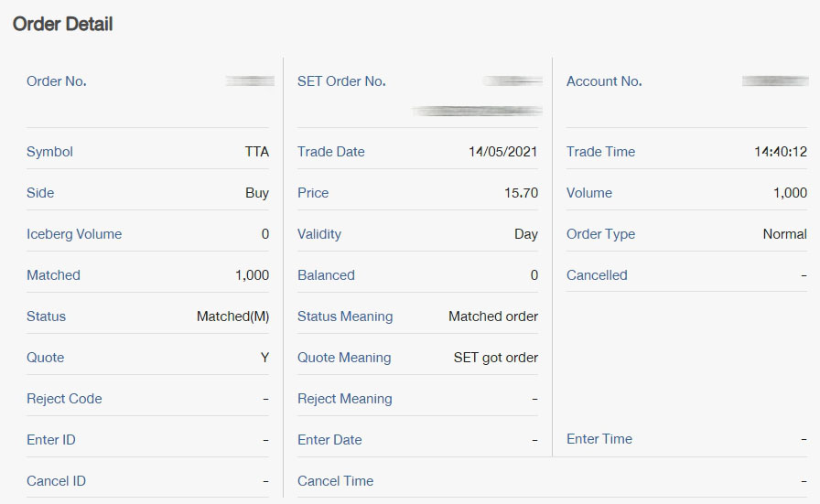Click the Cancel ID label
The width and height of the screenshot is (820, 504).
coord(56,481)
